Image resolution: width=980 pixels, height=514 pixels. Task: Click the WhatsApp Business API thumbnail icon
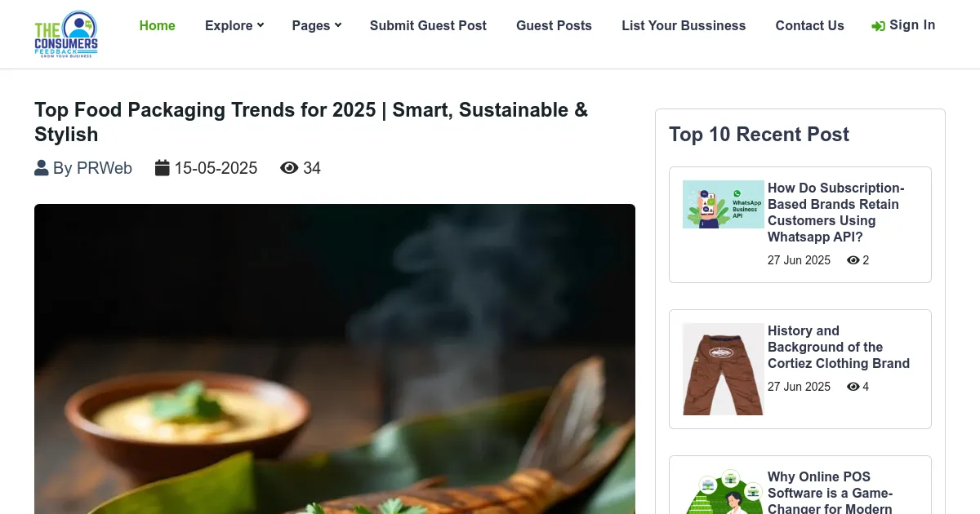(723, 204)
